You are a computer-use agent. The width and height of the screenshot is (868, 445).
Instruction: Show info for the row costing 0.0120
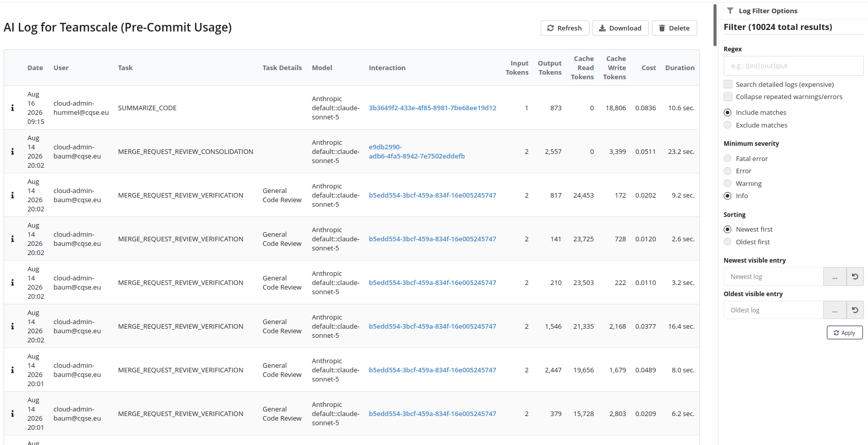click(x=13, y=239)
